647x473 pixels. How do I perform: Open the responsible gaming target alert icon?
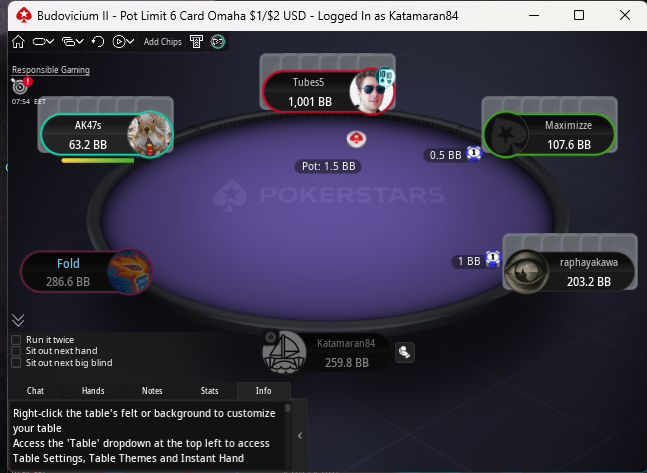pyautogui.click(x=21, y=85)
